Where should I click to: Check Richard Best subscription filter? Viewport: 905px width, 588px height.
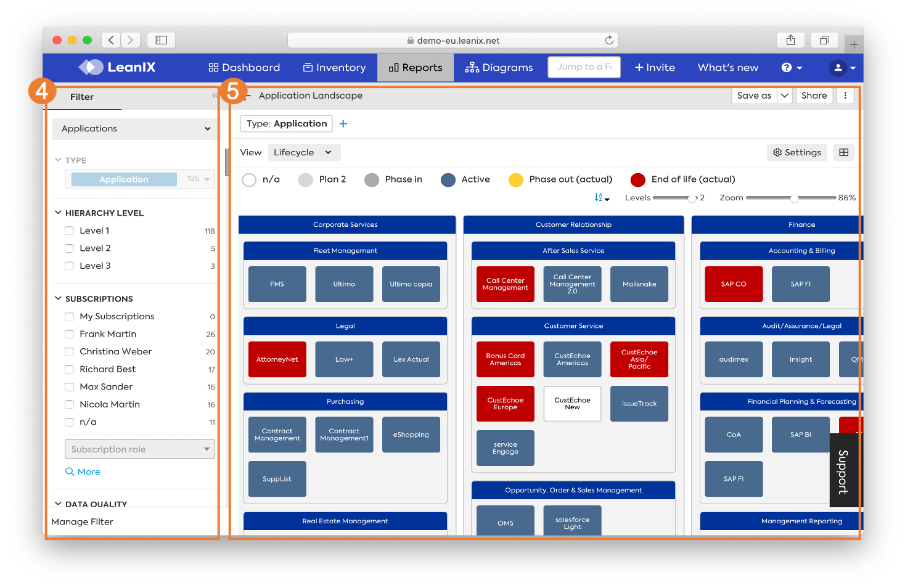click(x=69, y=369)
